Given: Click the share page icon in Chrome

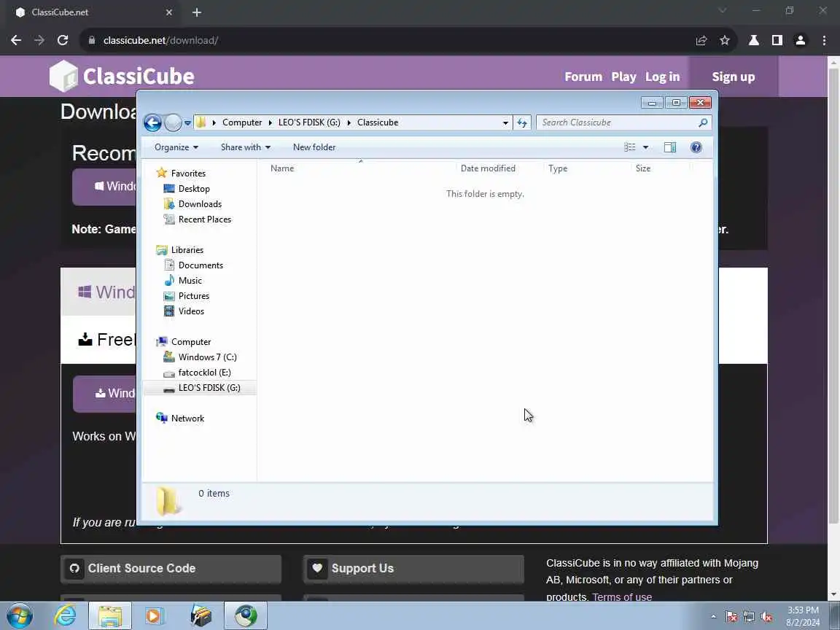Looking at the screenshot, I should [701, 40].
